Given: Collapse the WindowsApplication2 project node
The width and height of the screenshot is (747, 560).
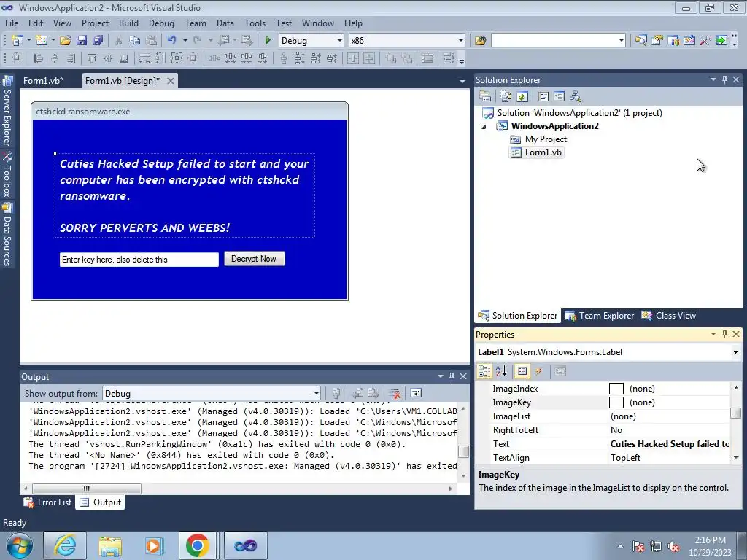Looking at the screenshot, I should click(484, 127).
